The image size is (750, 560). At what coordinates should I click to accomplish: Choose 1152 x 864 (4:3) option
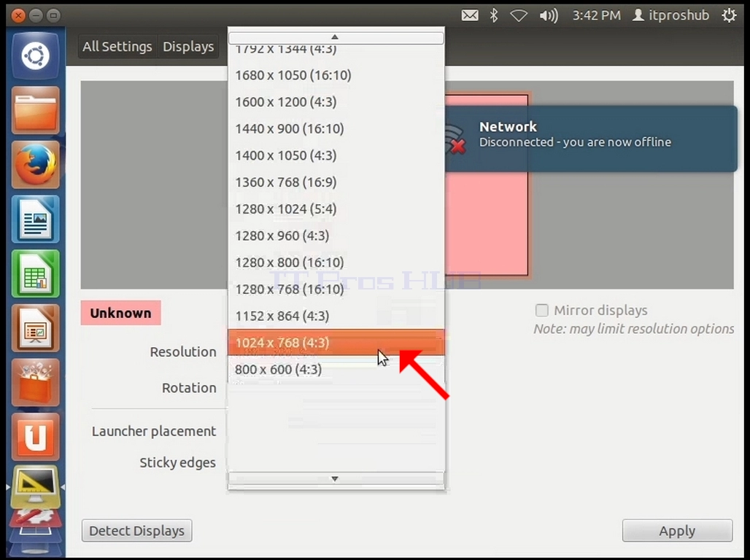click(336, 316)
